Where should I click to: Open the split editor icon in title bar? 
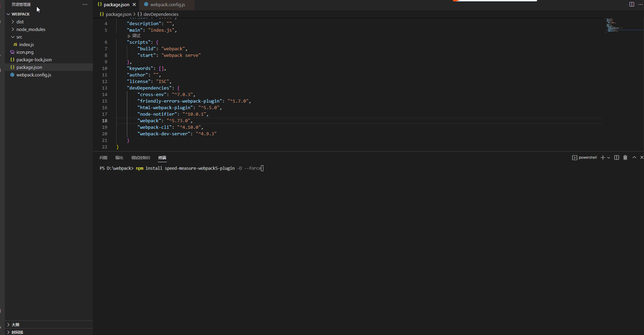(x=632, y=4)
